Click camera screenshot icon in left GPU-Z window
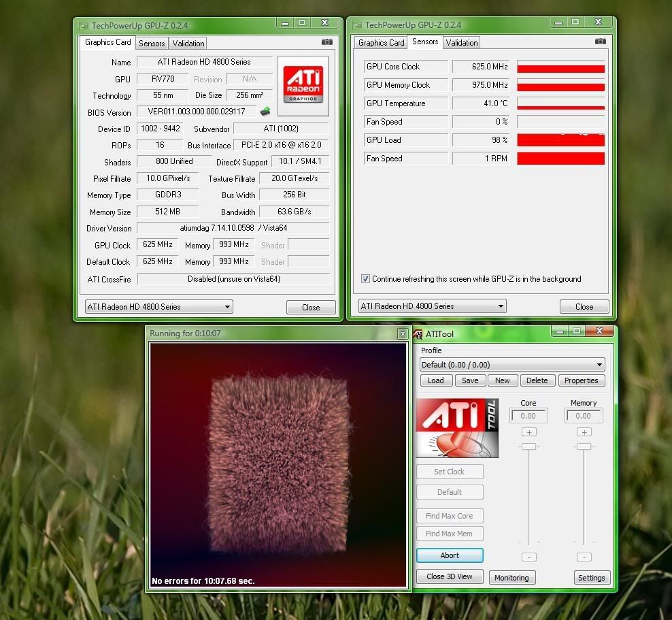Image resolution: width=672 pixels, height=620 pixels. 327,42
